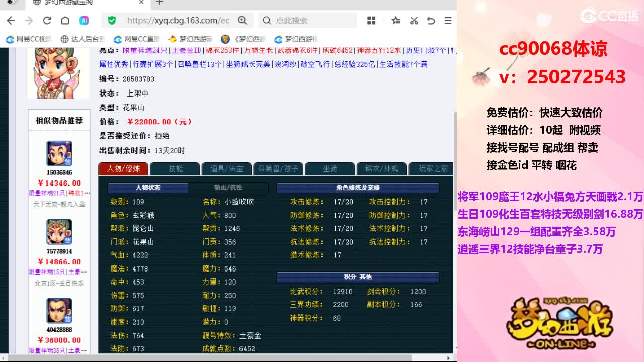Open similar item avatar 40428888
644x362 pixels.
[59, 311]
